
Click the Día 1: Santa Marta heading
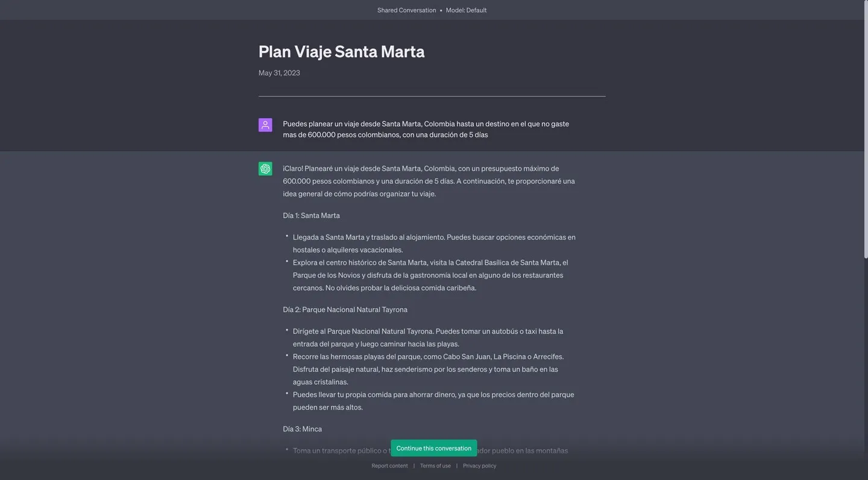tap(311, 215)
